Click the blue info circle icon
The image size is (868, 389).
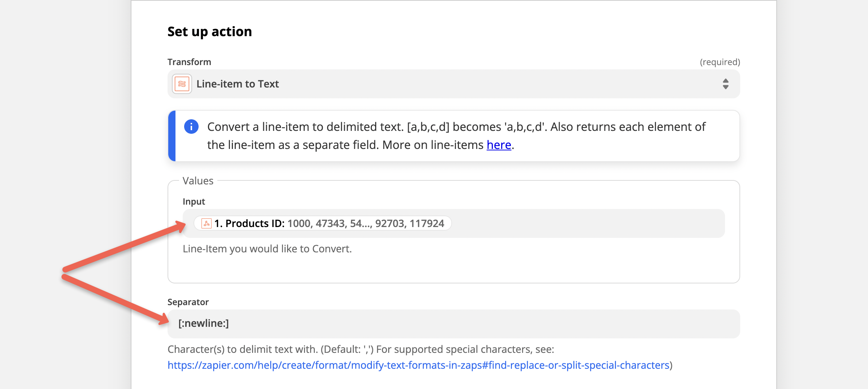tap(191, 127)
